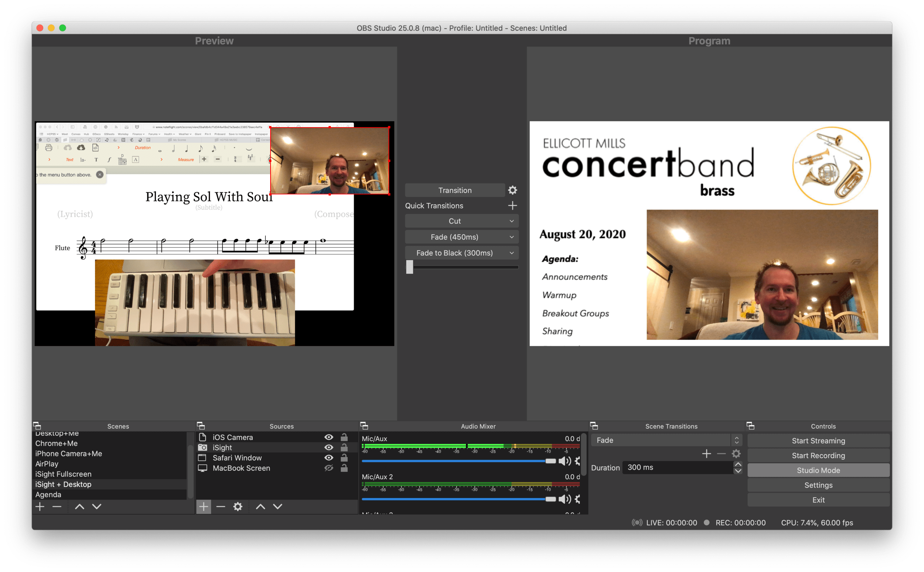Move the iSight source up with the arrow icon
Image resolution: width=924 pixels, height=572 pixels.
[x=260, y=507]
